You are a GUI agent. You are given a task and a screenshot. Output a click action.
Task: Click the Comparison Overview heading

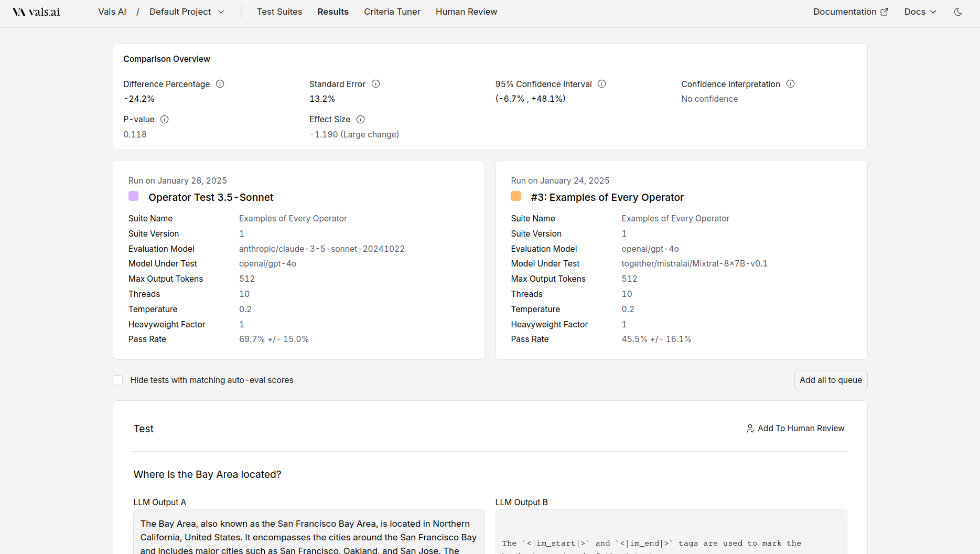167,59
